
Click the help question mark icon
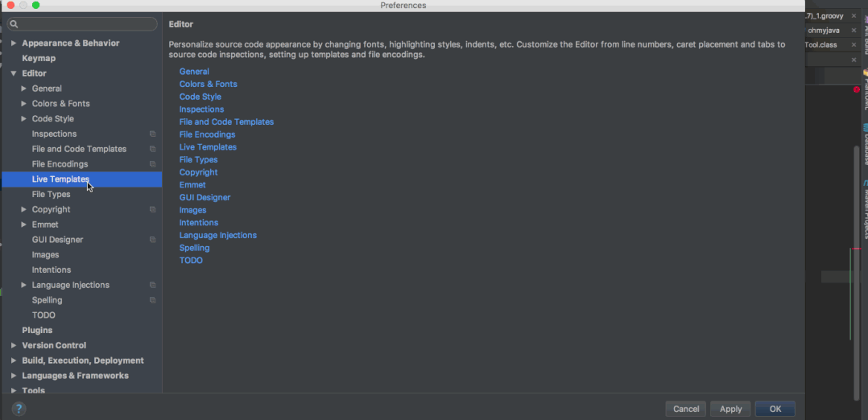[x=19, y=409]
